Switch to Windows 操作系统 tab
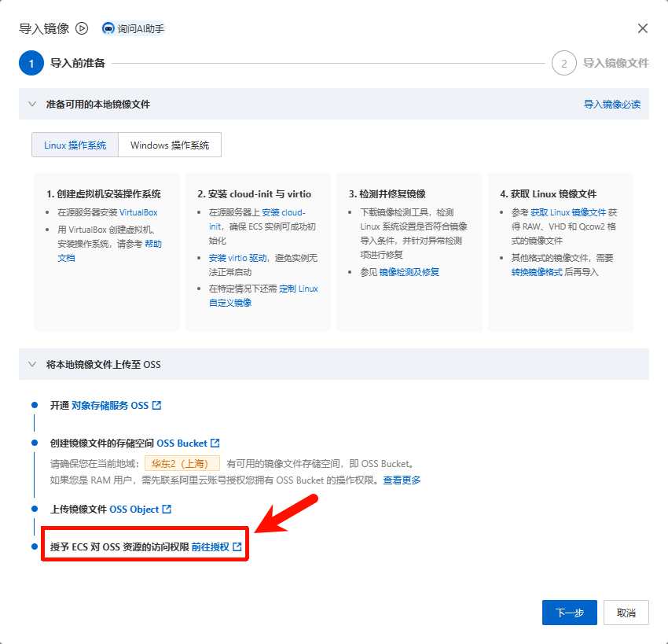The height and width of the screenshot is (644, 668). tap(170, 145)
